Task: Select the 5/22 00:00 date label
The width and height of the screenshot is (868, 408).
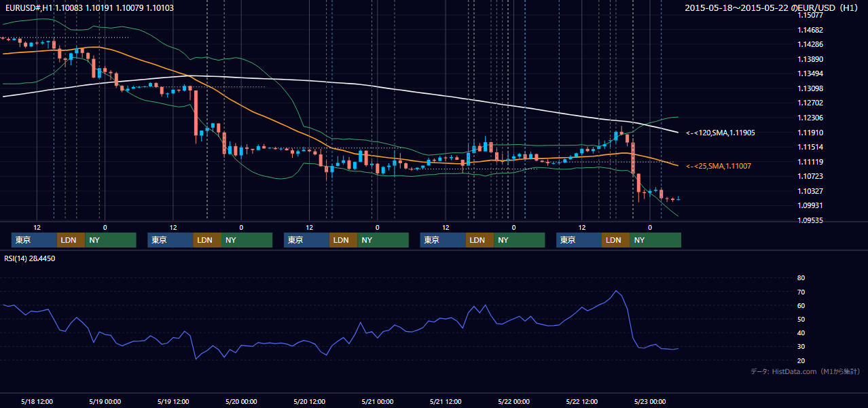Action: coord(513,402)
